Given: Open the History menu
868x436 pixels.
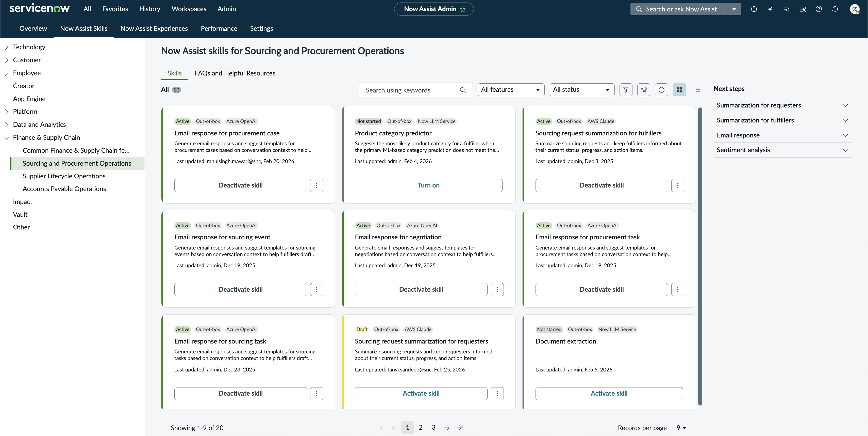Looking at the screenshot, I should click(149, 9).
